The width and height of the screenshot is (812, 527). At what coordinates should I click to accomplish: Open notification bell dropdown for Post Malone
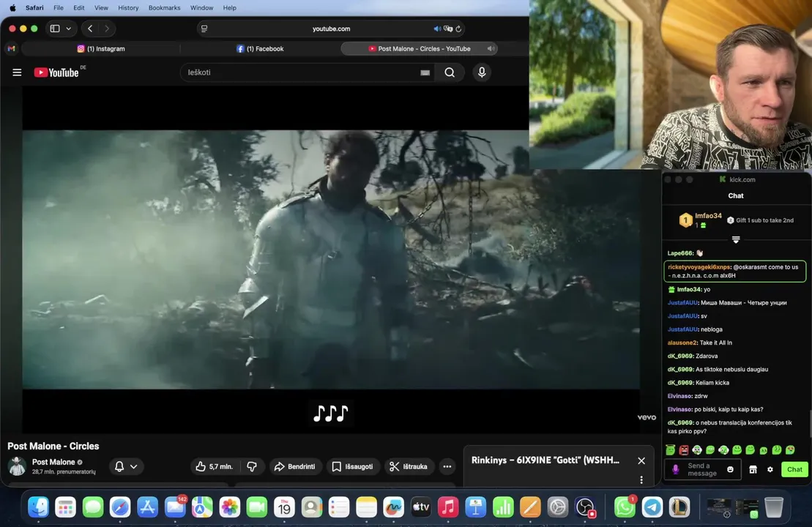tap(125, 466)
